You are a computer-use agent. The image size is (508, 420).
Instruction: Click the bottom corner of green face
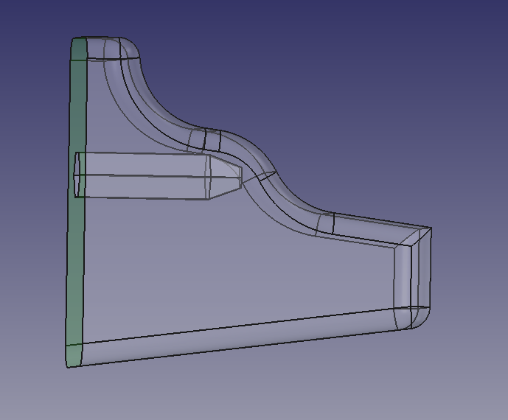point(74,356)
